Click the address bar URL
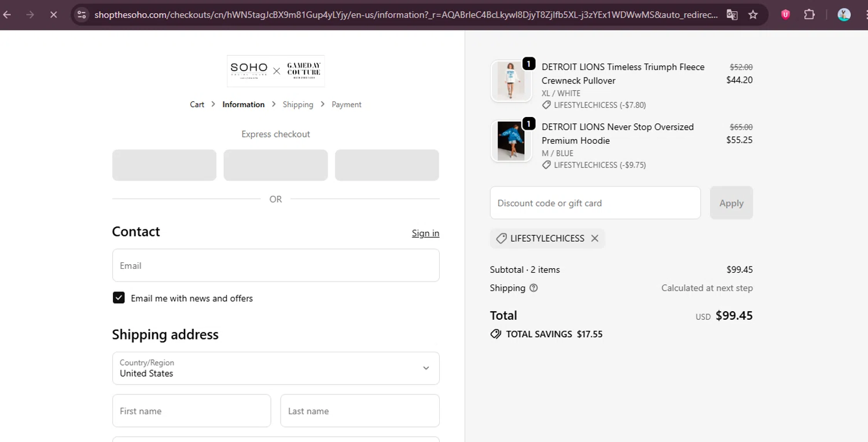 (405, 14)
